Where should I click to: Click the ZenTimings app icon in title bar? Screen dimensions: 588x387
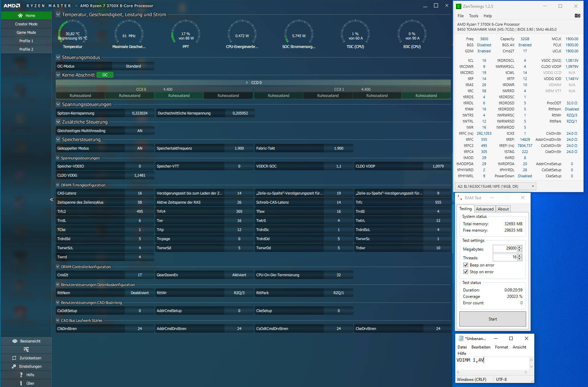459,6
